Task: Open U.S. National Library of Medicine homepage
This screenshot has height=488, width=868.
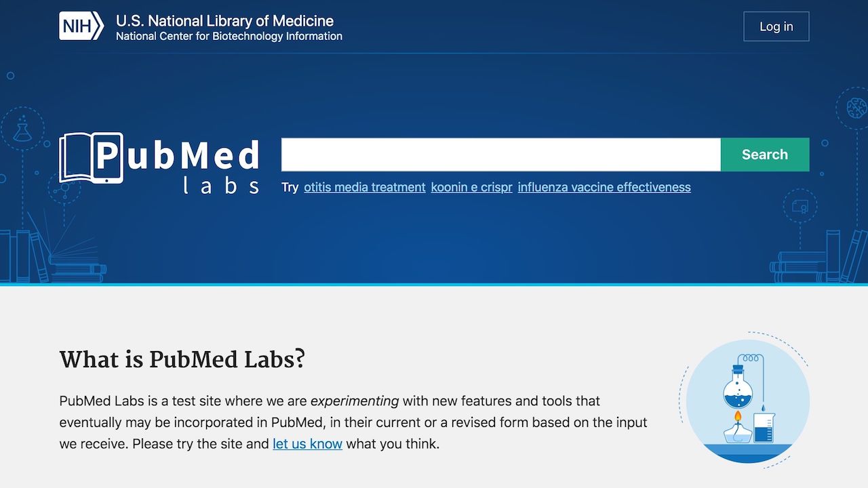Action: coord(224,20)
